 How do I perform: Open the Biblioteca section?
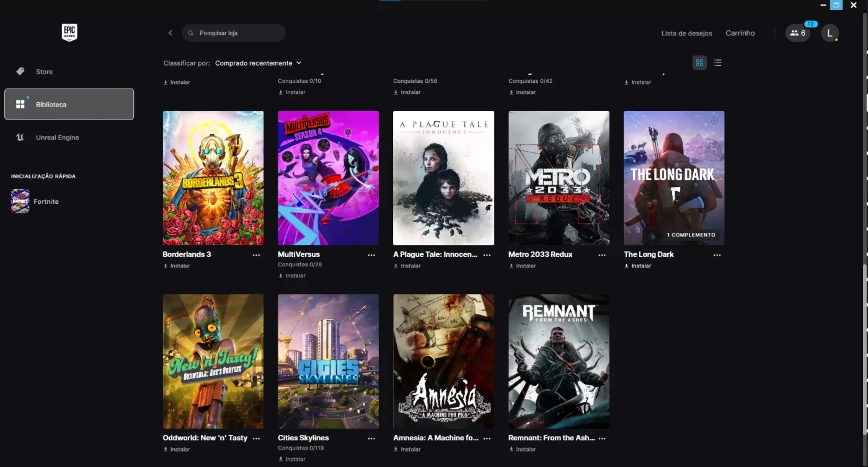click(69, 104)
